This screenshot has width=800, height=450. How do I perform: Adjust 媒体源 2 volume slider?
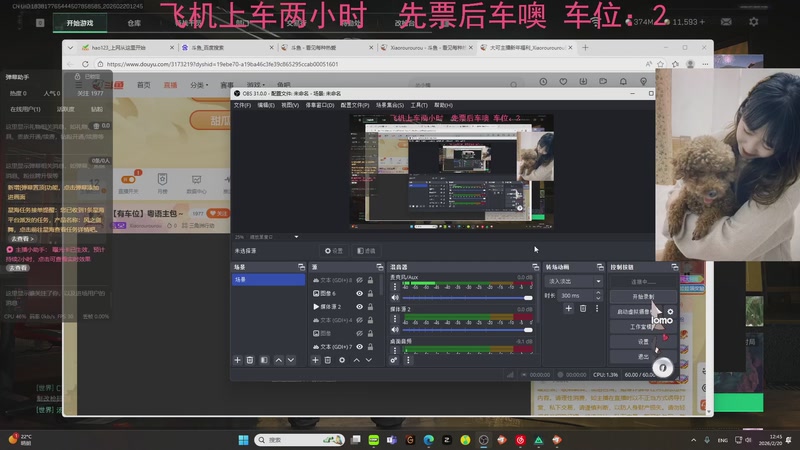click(x=467, y=330)
